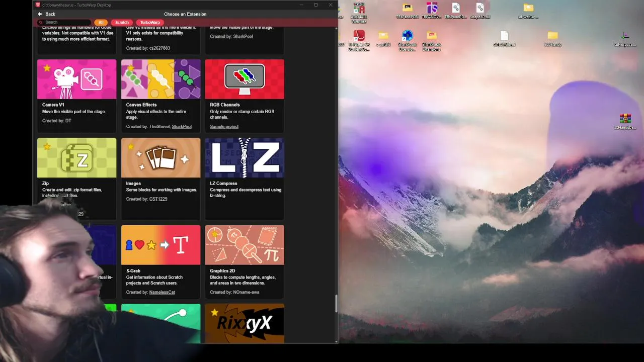Select the Canvas Effects extension thumbnail
The image size is (644, 362).
pyautogui.click(x=160, y=79)
